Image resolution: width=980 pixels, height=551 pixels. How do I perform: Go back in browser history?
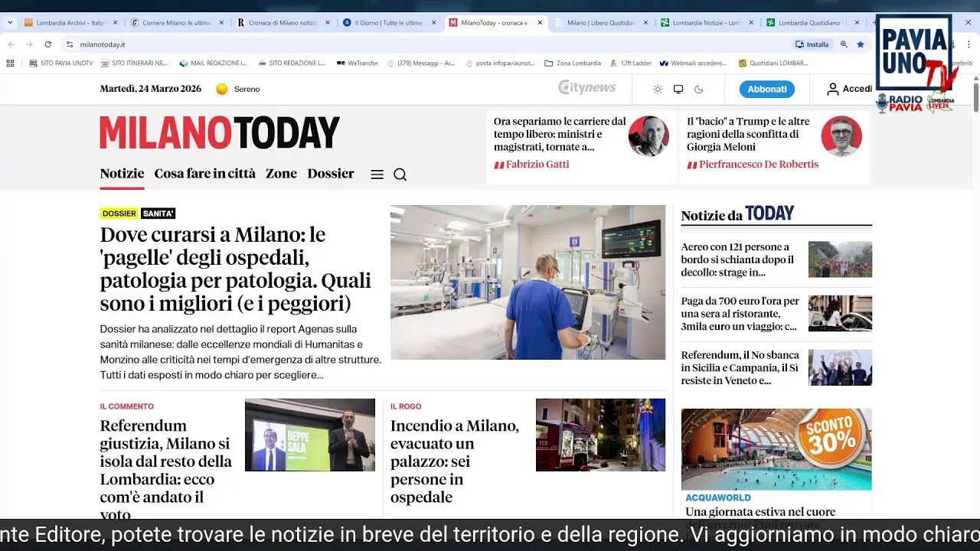pyautogui.click(x=11, y=44)
